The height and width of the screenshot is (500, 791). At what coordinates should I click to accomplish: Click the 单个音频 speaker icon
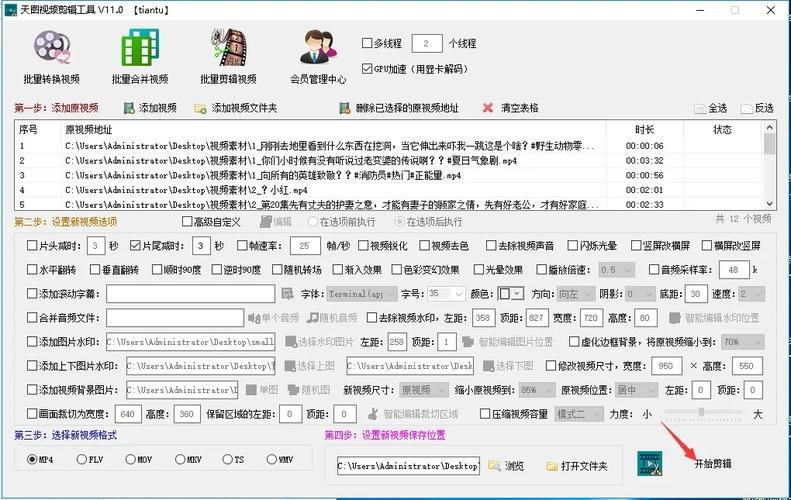click(x=254, y=318)
